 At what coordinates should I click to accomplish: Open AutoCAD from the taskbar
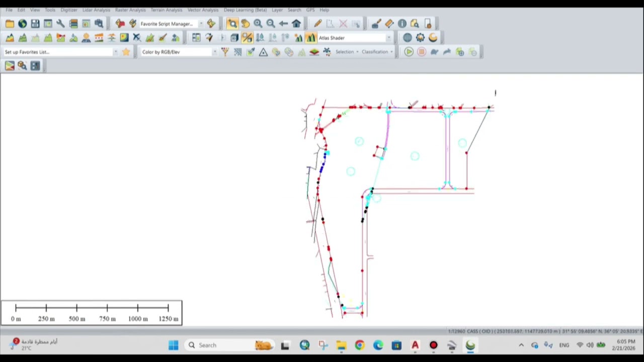pos(415,345)
